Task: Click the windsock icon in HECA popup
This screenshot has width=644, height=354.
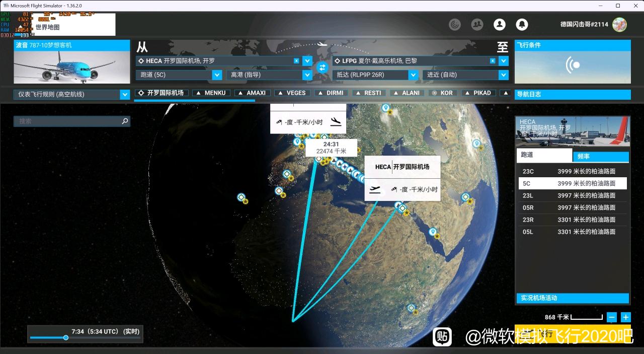Action: coord(394,190)
